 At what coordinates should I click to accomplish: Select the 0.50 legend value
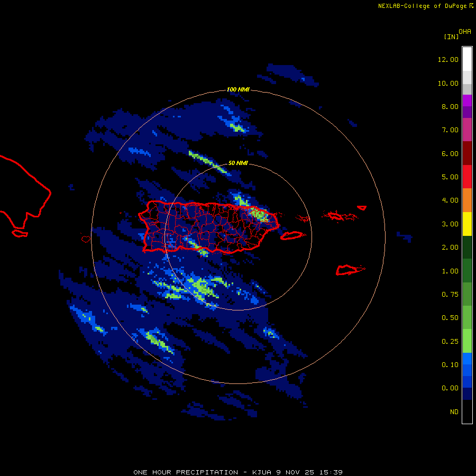point(450,318)
